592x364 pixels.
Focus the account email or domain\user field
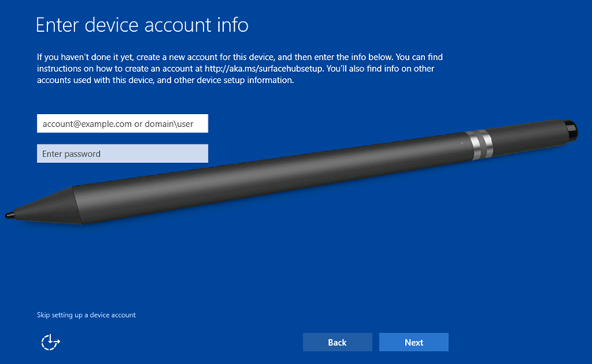click(122, 123)
